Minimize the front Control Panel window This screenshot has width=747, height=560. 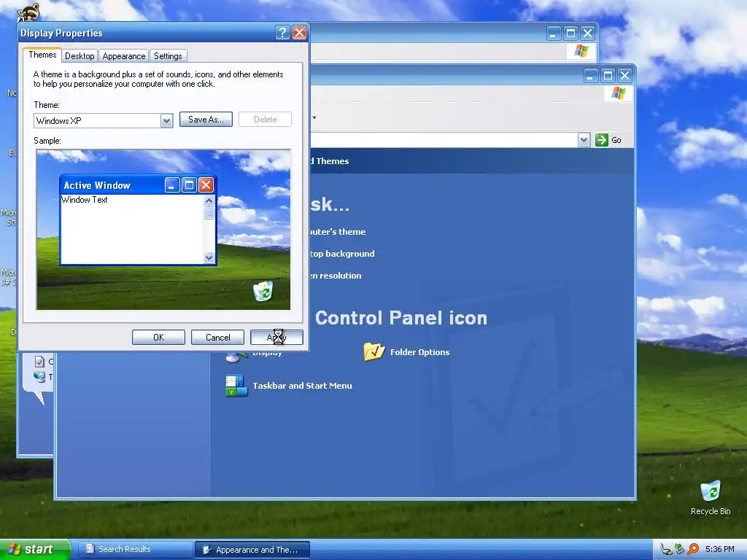pos(591,75)
